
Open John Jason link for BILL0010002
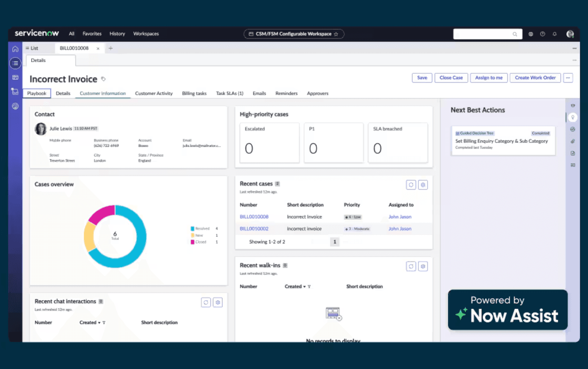coord(400,229)
